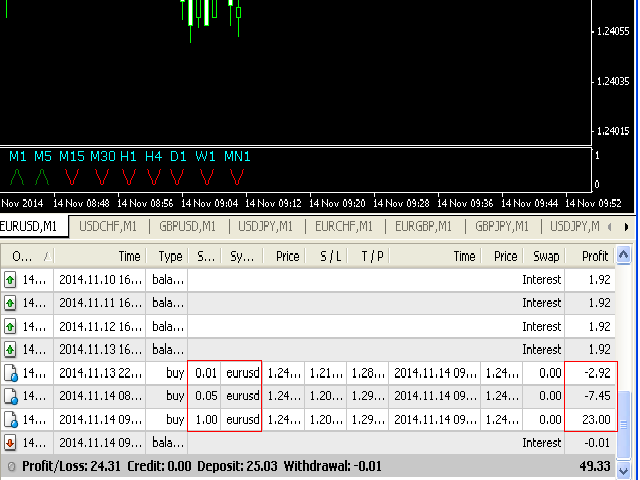Click the buy order icon for 1.00 lot eurusd

pos(11,420)
